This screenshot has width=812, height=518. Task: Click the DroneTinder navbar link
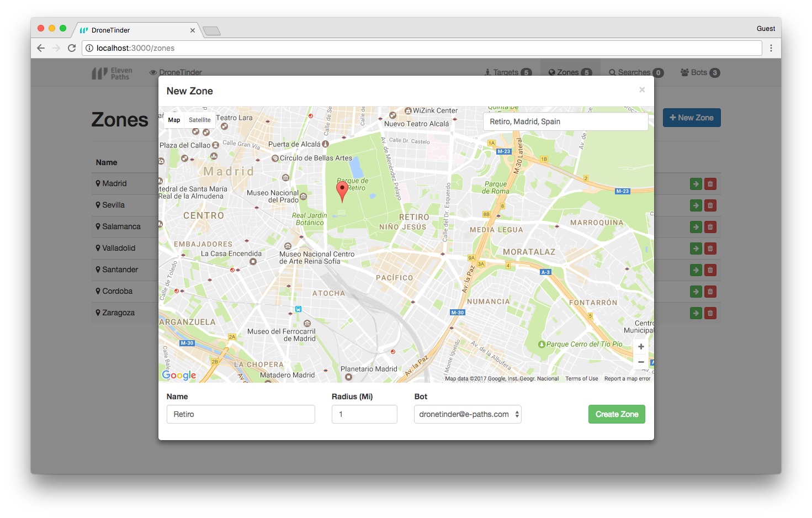point(176,72)
